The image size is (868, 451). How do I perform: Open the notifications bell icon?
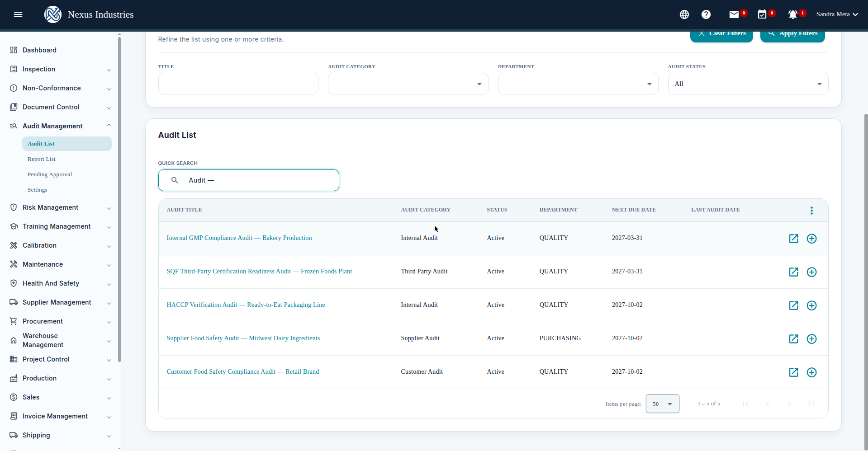click(x=792, y=14)
